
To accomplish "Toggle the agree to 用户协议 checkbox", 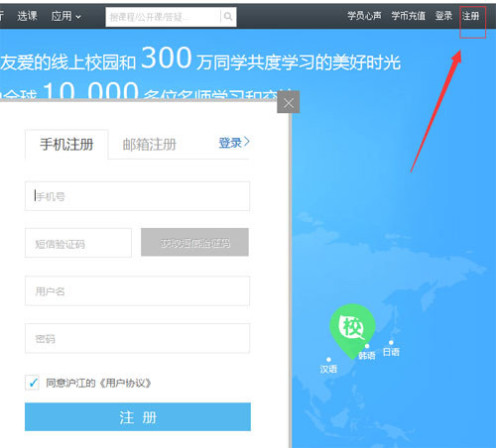I will click(33, 383).
